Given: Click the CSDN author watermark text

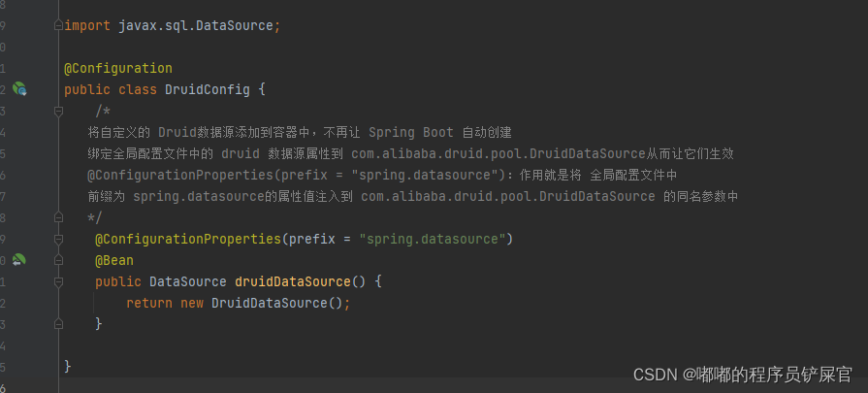Looking at the screenshot, I should click(x=743, y=375).
